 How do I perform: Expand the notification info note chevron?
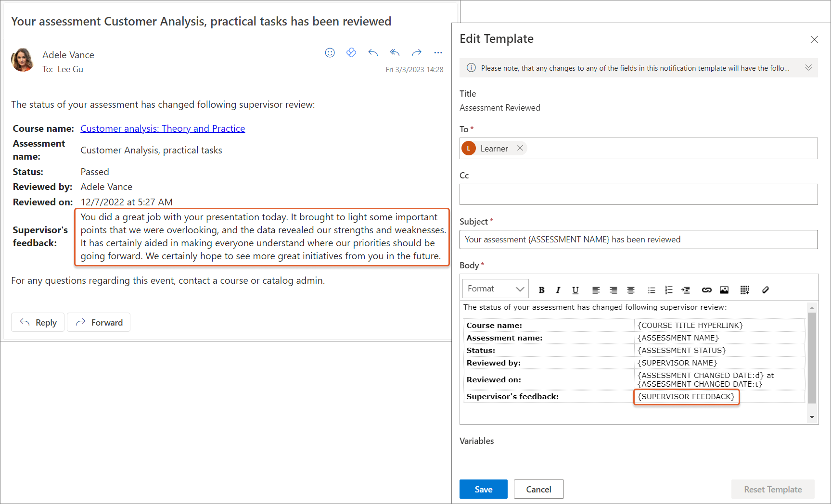coord(808,68)
